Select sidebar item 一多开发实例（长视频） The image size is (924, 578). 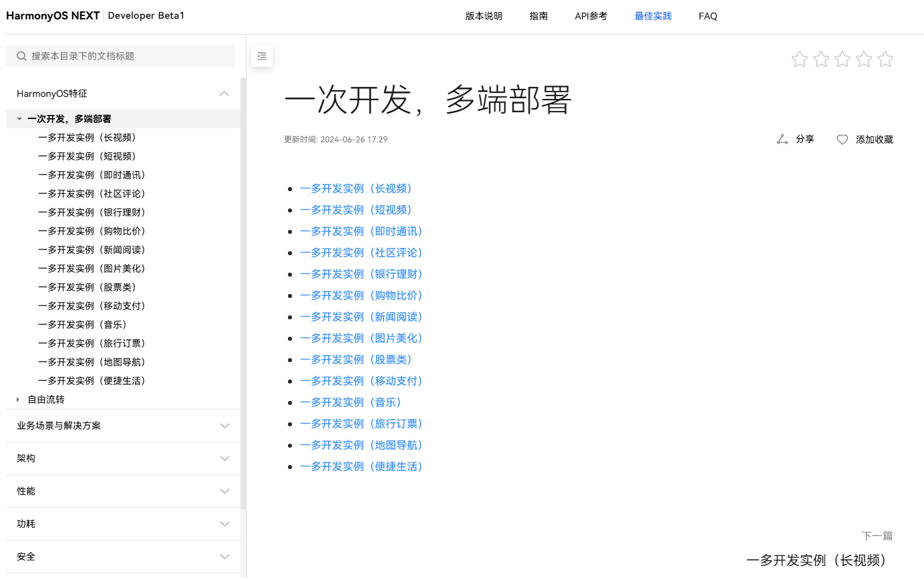point(90,138)
